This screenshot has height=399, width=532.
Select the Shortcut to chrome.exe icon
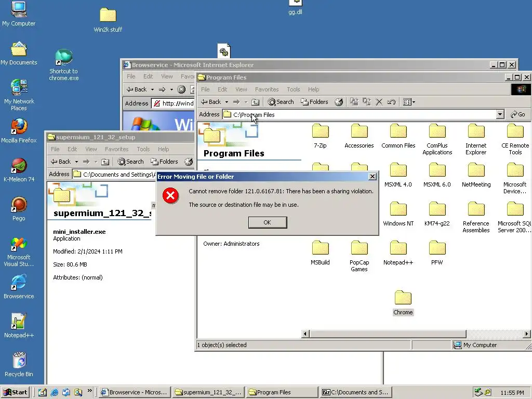tap(63, 64)
